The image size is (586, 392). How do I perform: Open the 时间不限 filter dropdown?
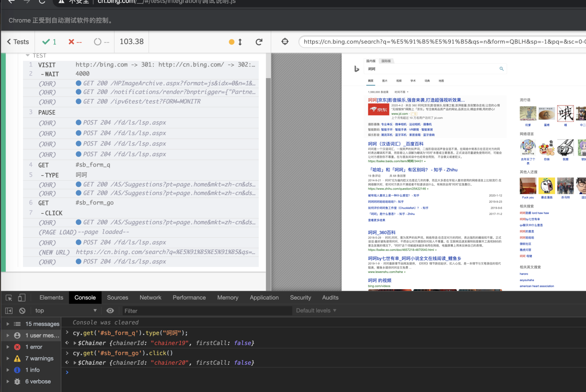pos(401,92)
